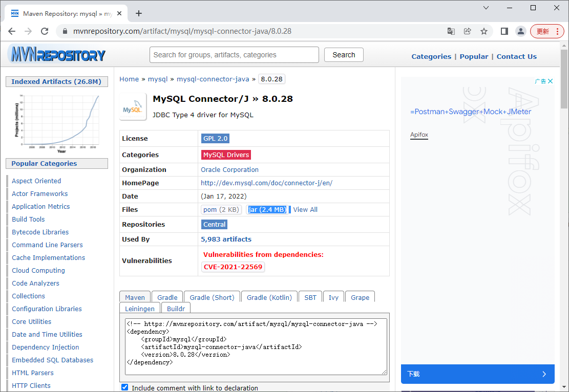Click the browser address bar URL
This screenshot has width=569, height=392.
pyautogui.click(x=182, y=31)
